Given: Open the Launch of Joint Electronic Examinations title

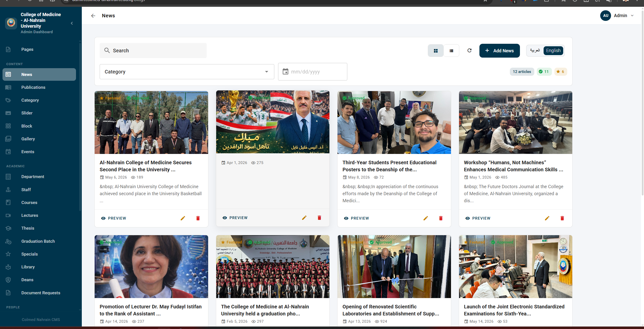Looking at the screenshot, I should 514,310.
